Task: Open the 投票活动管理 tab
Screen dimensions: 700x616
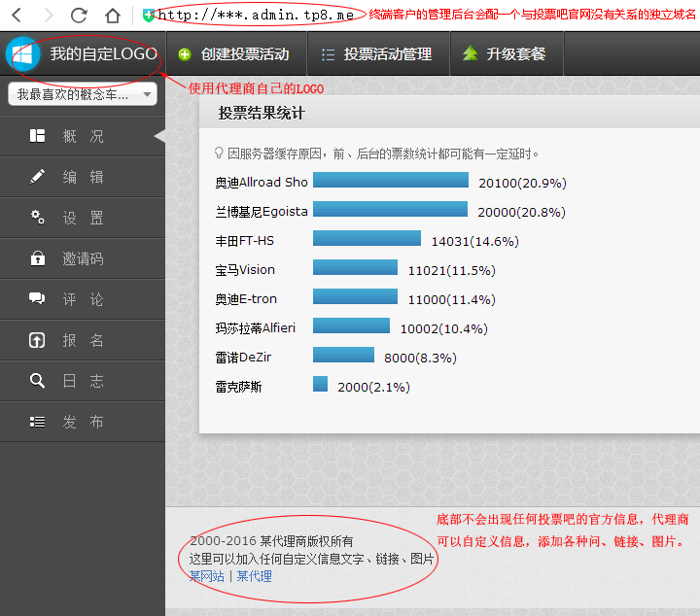Action: [x=377, y=54]
